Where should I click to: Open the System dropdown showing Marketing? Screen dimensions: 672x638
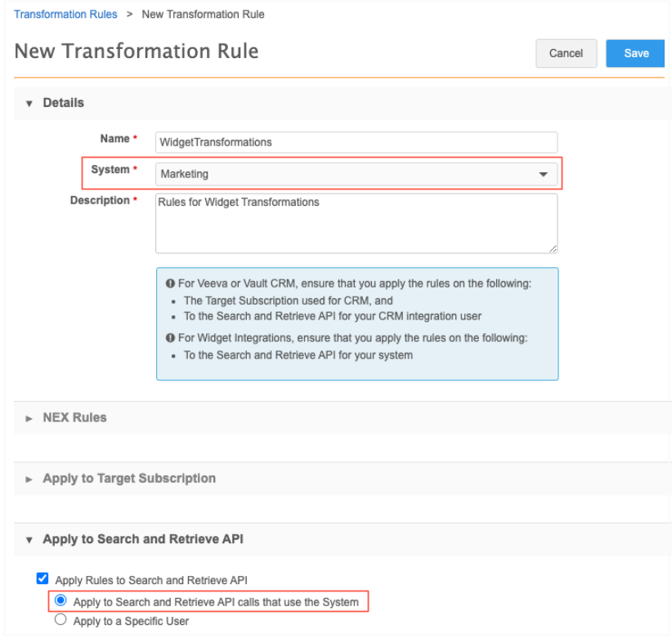pyautogui.click(x=356, y=174)
